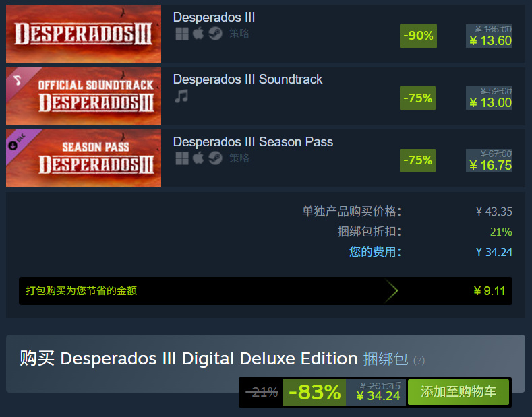Click Steam icon under Season Pass
This screenshot has width=532, height=417.
coord(215,158)
